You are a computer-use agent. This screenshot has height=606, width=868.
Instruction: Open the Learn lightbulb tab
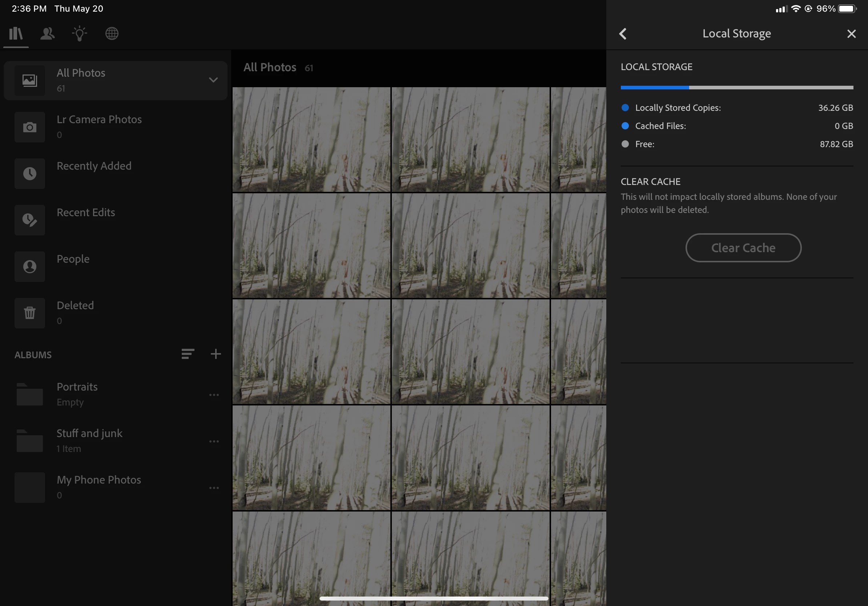coord(79,34)
